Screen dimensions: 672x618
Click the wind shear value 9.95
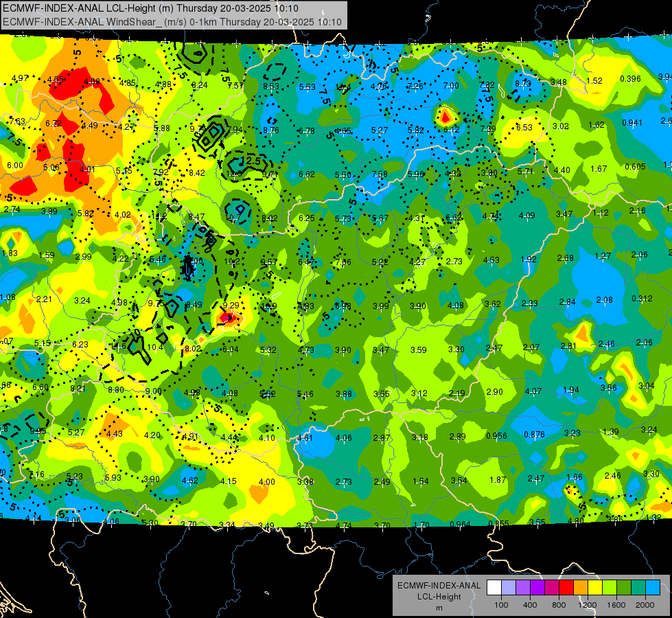click(38, 431)
